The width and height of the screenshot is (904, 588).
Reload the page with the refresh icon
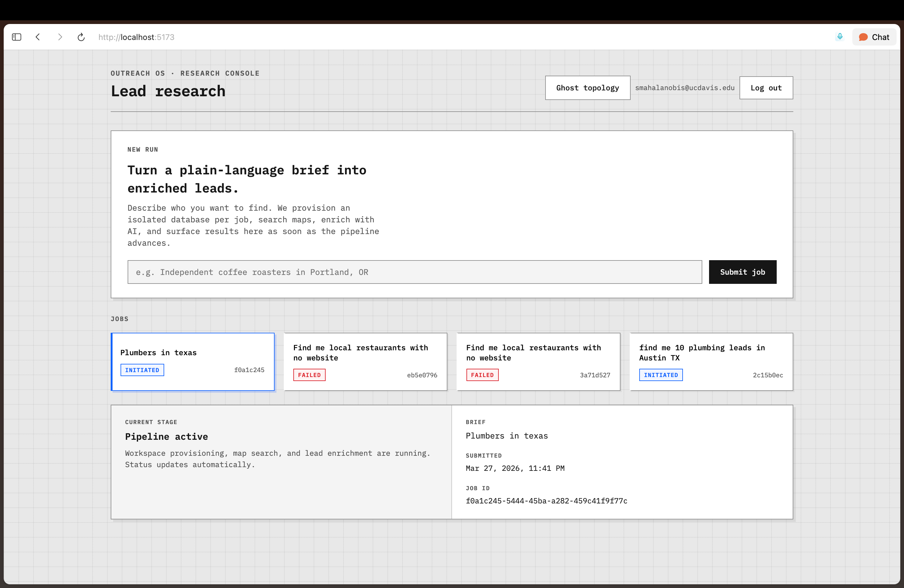[81, 37]
